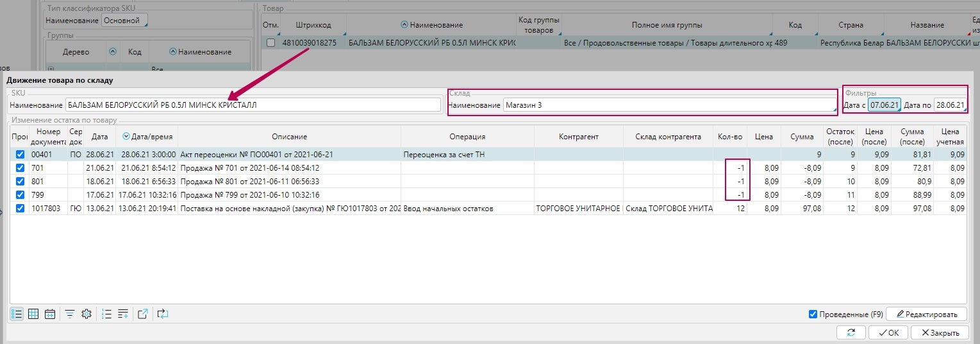Open the calendar view icon
The height and width of the screenshot is (344, 980).
tap(50, 314)
